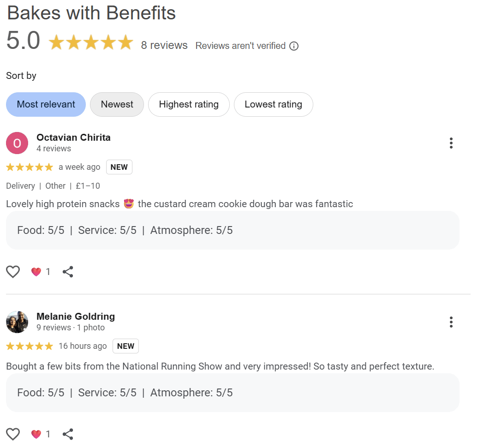
Task: Open Octavian Chirita's profile avatar
Action: click(17, 143)
